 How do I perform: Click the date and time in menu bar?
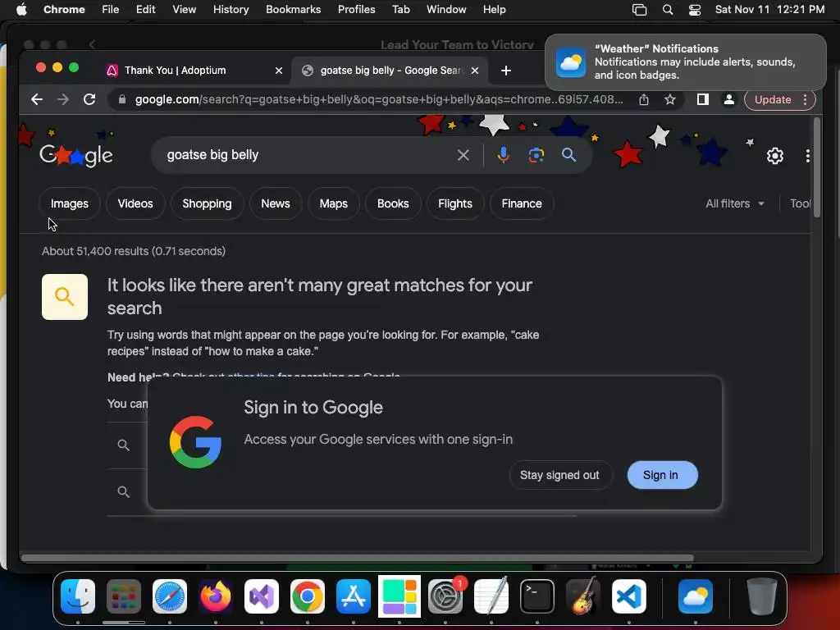tap(769, 10)
